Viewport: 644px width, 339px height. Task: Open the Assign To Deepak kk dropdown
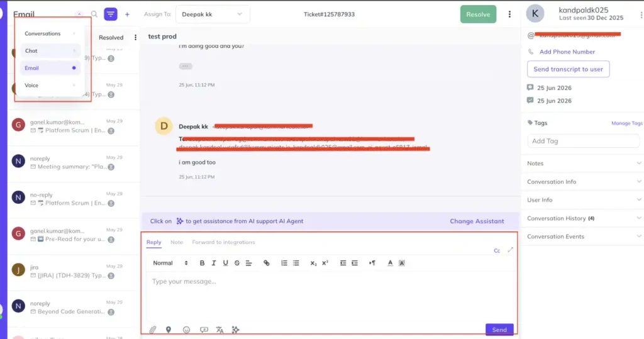point(212,14)
